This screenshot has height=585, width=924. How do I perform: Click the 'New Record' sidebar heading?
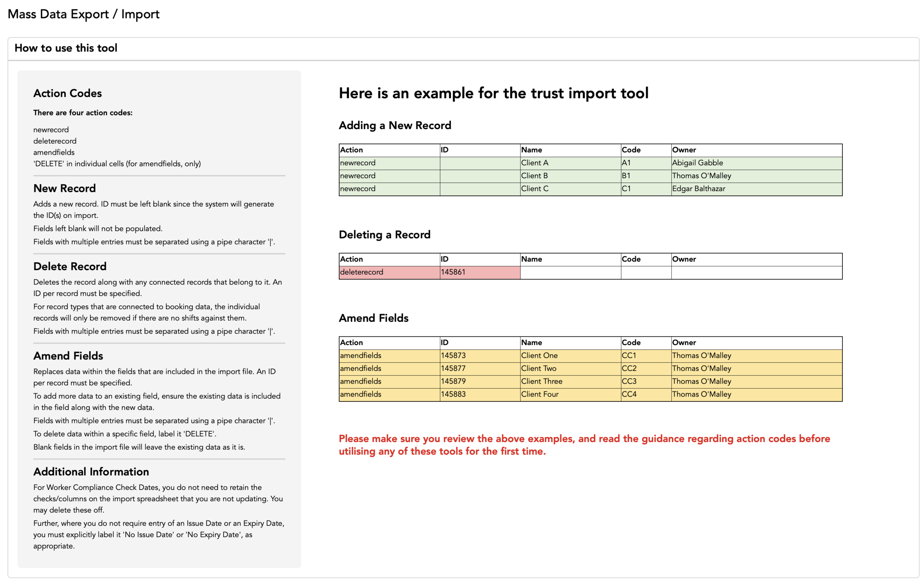click(x=64, y=188)
